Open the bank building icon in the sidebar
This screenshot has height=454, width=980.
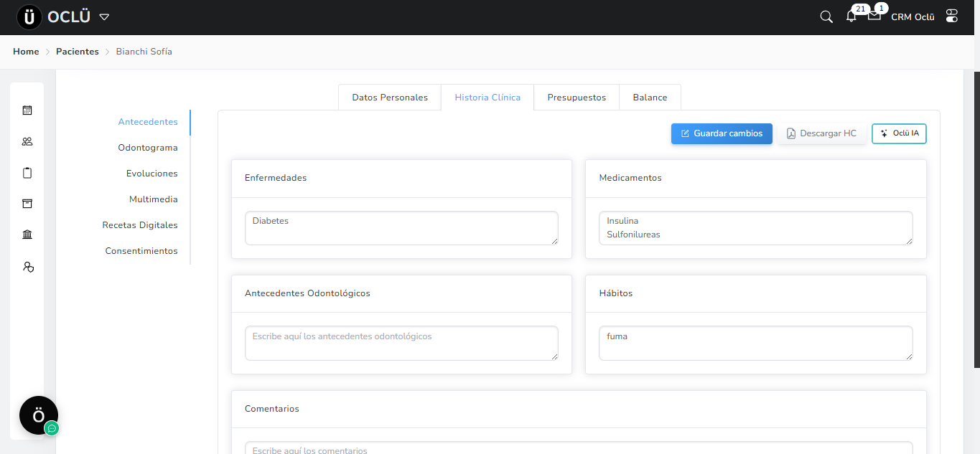(x=27, y=235)
